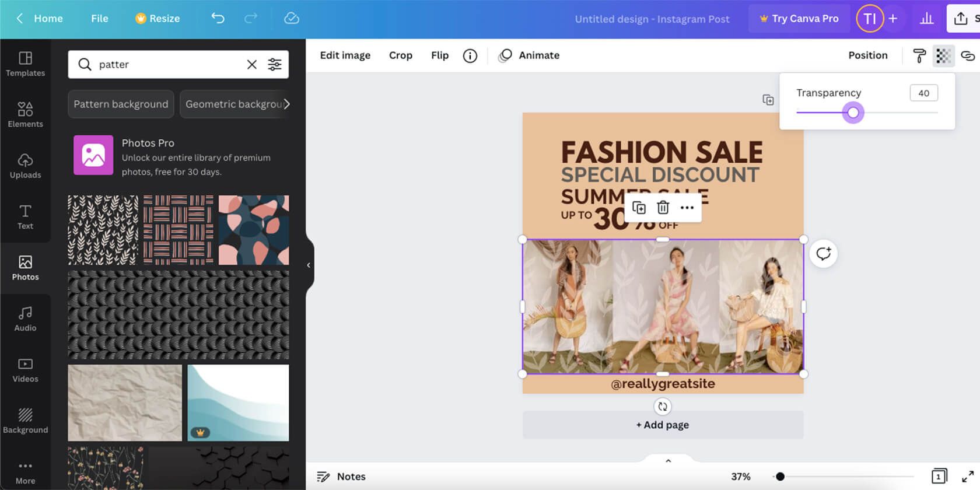The height and width of the screenshot is (490, 980).
Task: Open the File menu
Action: pyautogui.click(x=99, y=19)
